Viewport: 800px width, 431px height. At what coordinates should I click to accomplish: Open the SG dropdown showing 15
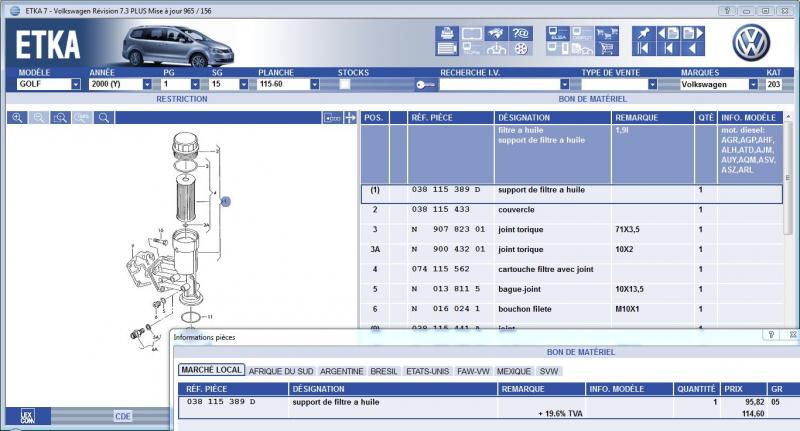click(243, 84)
